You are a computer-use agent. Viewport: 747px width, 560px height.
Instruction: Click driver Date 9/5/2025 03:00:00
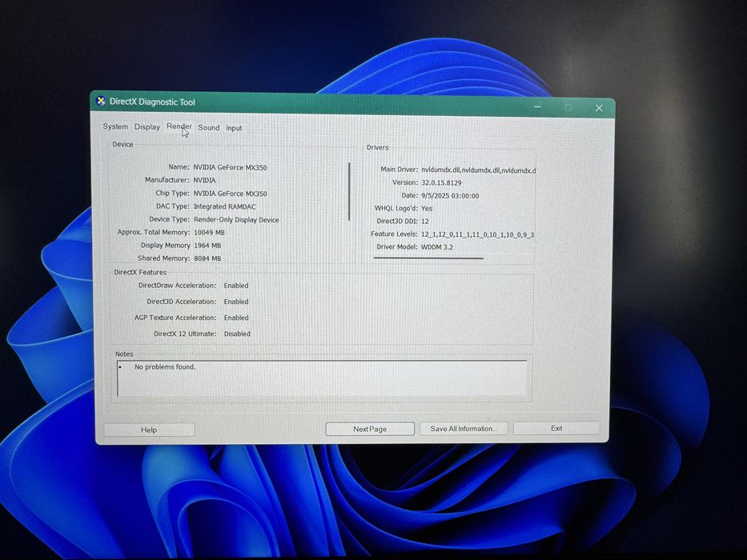pos(450,196)
